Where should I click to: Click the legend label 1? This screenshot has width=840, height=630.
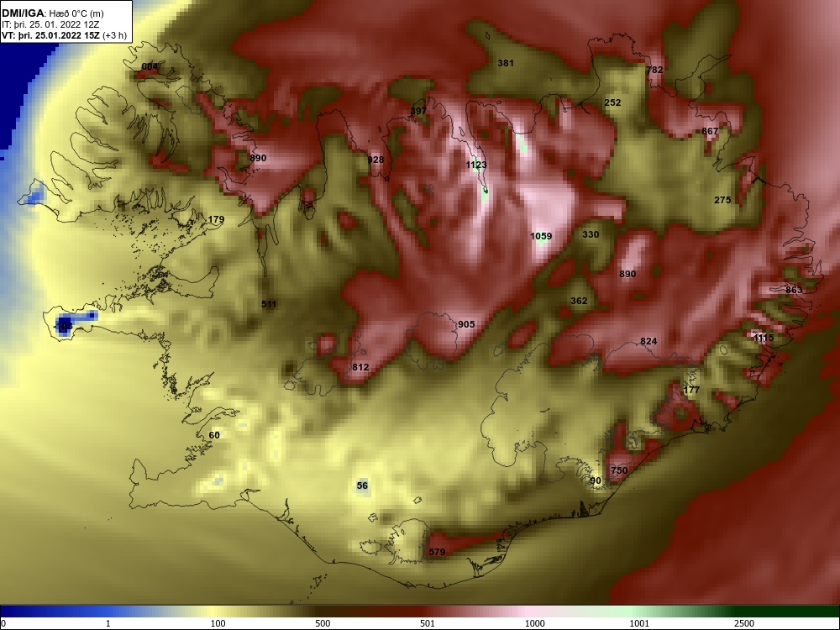pos(108,623)
